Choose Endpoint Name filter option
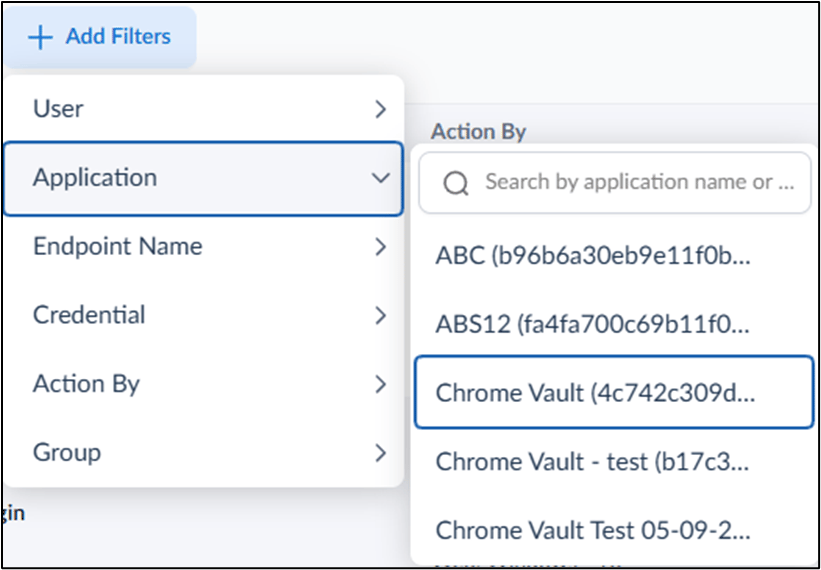This screenshot has width=821, height=570. [204, 247]
